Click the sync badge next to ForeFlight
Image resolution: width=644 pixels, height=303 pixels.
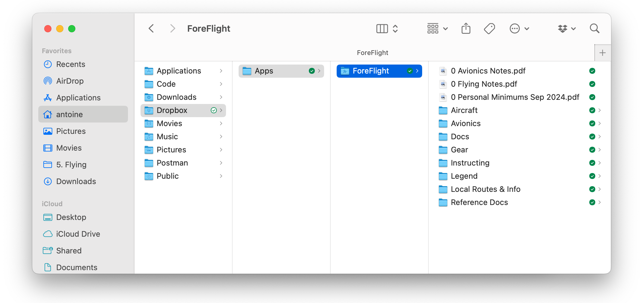[x=410, y=71]
